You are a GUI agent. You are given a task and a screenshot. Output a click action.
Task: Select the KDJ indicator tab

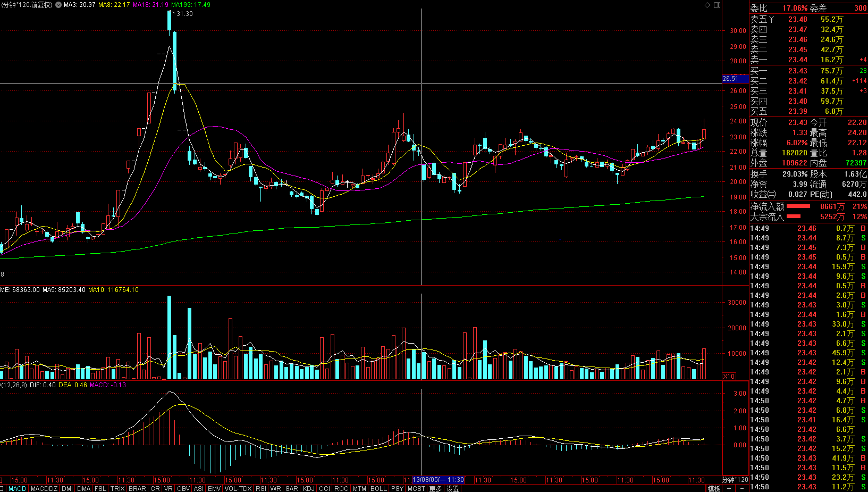click(308, 488)
